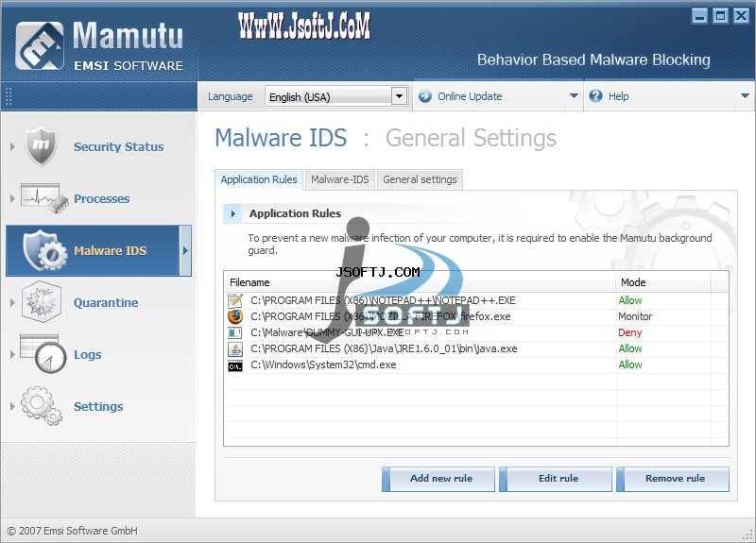This screenshot has width=756, height=543.
Task: Click the Processes monitor chip icon
Action: coord(44,198)
